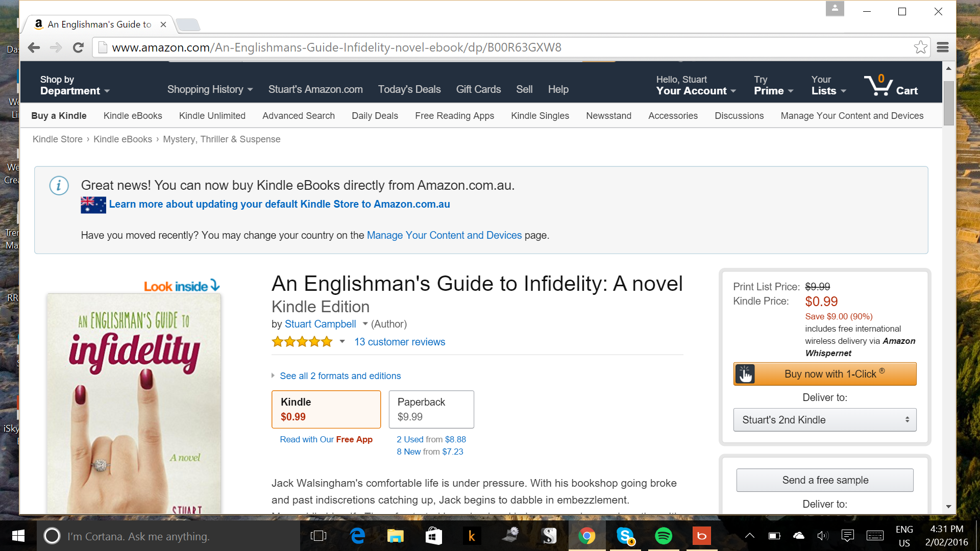Go to Kindle Unlimited in navigation bar
Screen dimensions: 980x551
point(212,116)
